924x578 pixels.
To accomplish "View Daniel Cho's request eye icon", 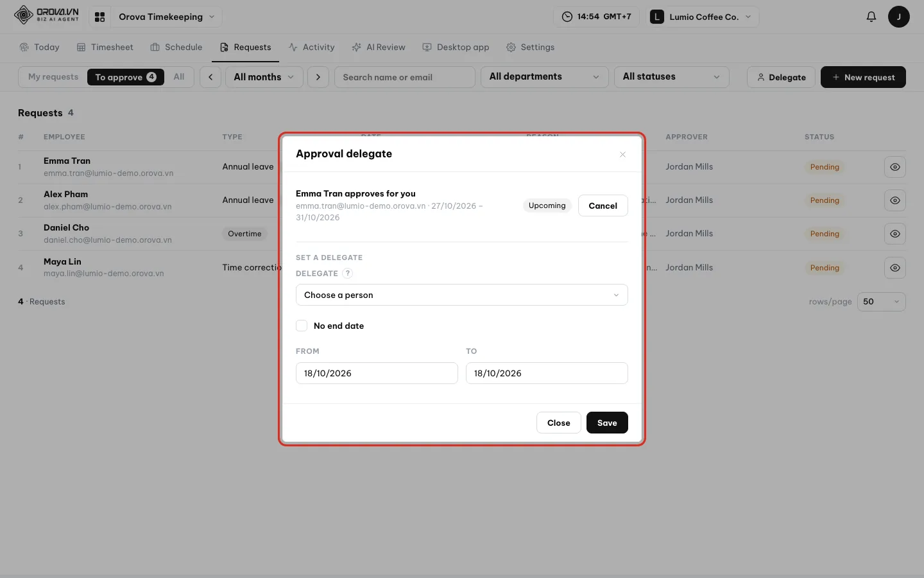I will tap(894, 234).
